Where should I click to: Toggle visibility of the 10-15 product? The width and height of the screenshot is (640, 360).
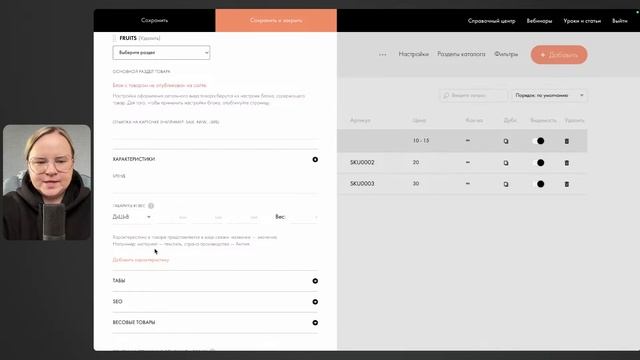538,141
